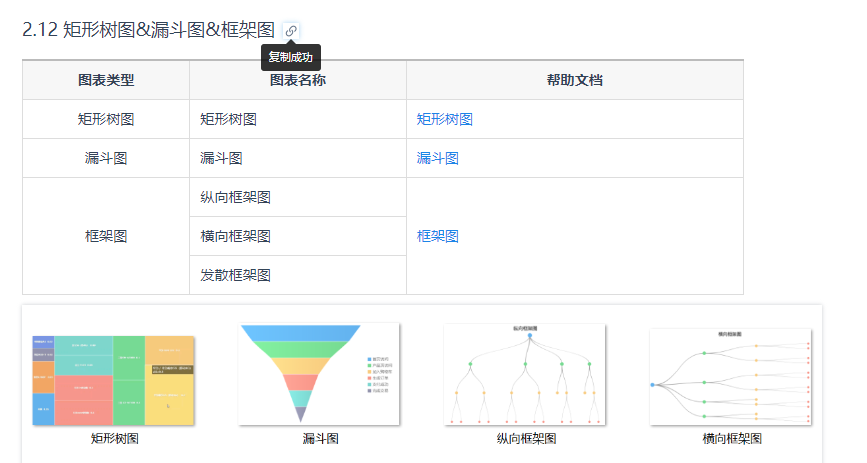The image size is (867, 463).
Task: Select the 发散框架图 cell in the table
Action: click(236, 275)
